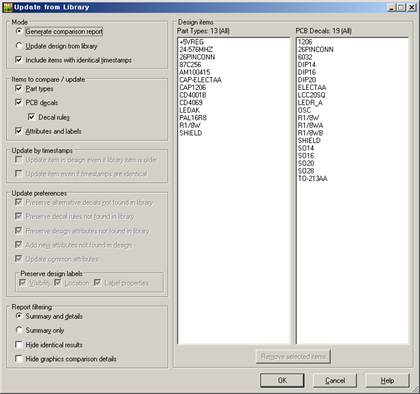The width and height of the screenshot is (420, 394).
Task: Select CAP-ELECTAA part type
Action: 200,80
